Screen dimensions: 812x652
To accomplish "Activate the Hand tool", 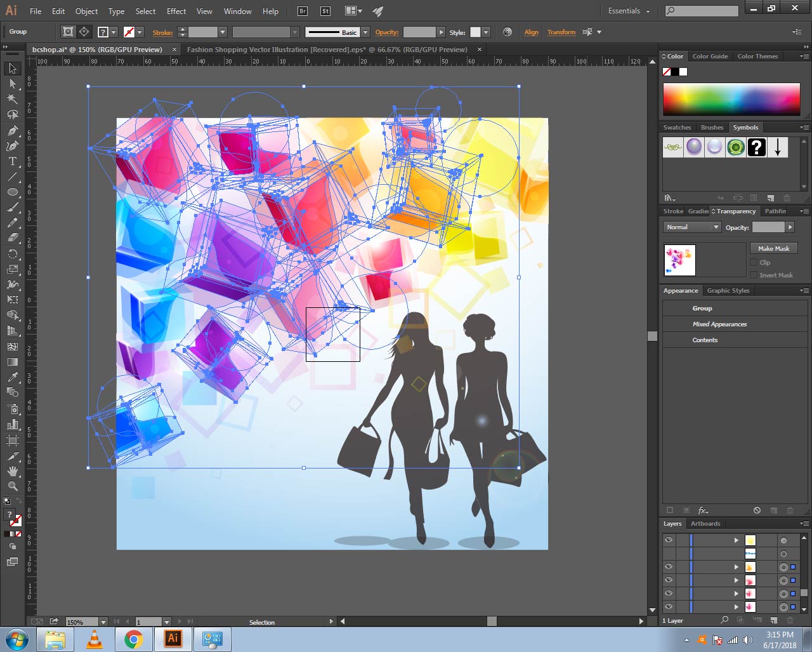I will 12,471.
